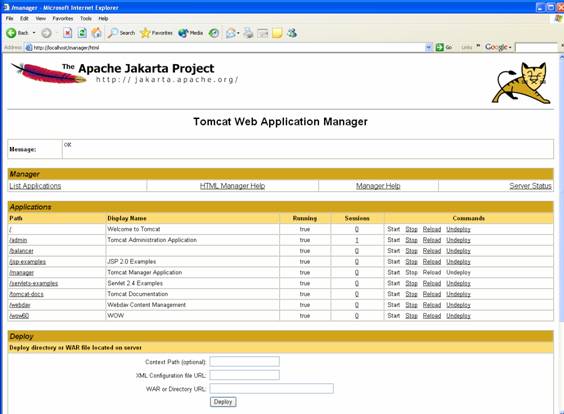The height and width of the screenshot is (414, 564).
Task: Click the Edit page toolbar icon
Action: coord(263,33)
